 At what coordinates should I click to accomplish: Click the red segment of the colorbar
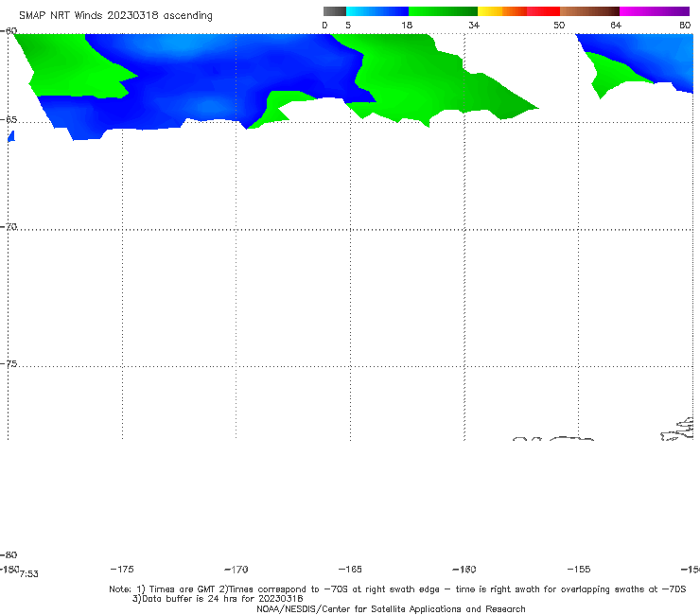coord(543,11)
